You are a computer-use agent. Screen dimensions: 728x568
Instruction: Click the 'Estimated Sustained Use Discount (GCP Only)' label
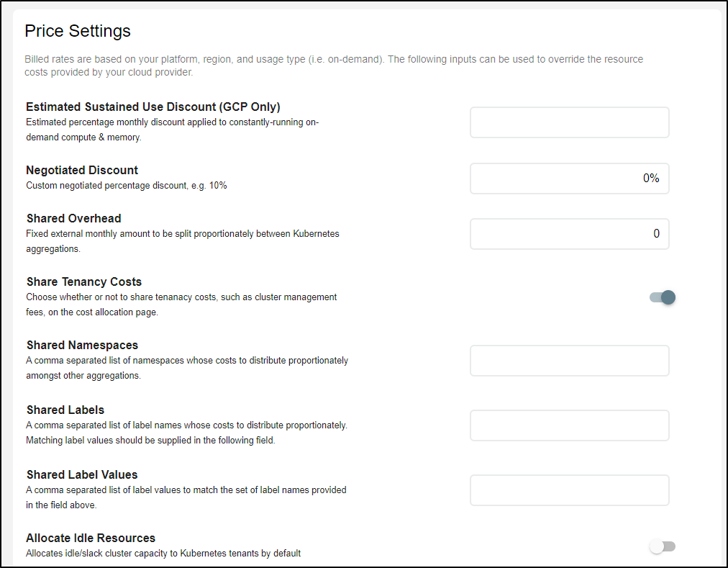click(153, 107)
